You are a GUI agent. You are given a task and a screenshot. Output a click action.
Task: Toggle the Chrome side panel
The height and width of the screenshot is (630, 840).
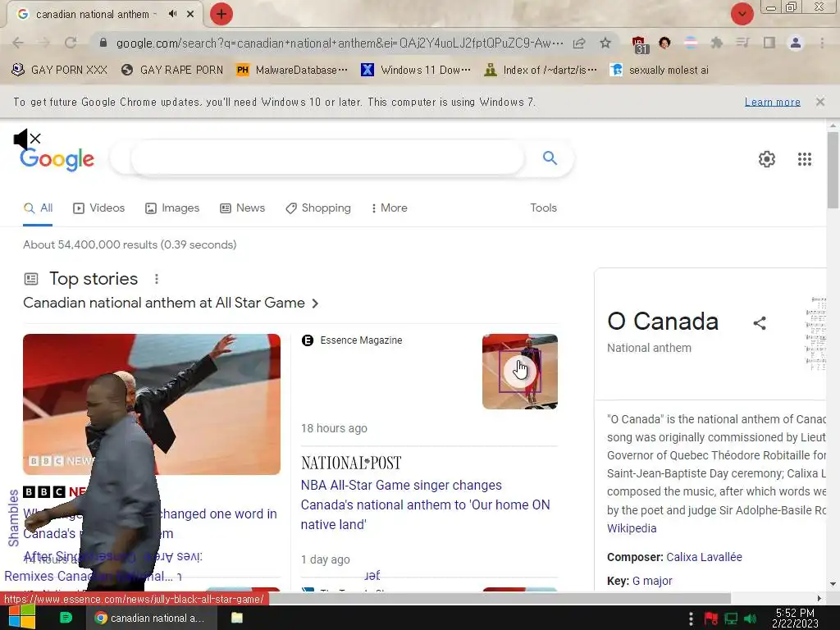click(769, 43)
